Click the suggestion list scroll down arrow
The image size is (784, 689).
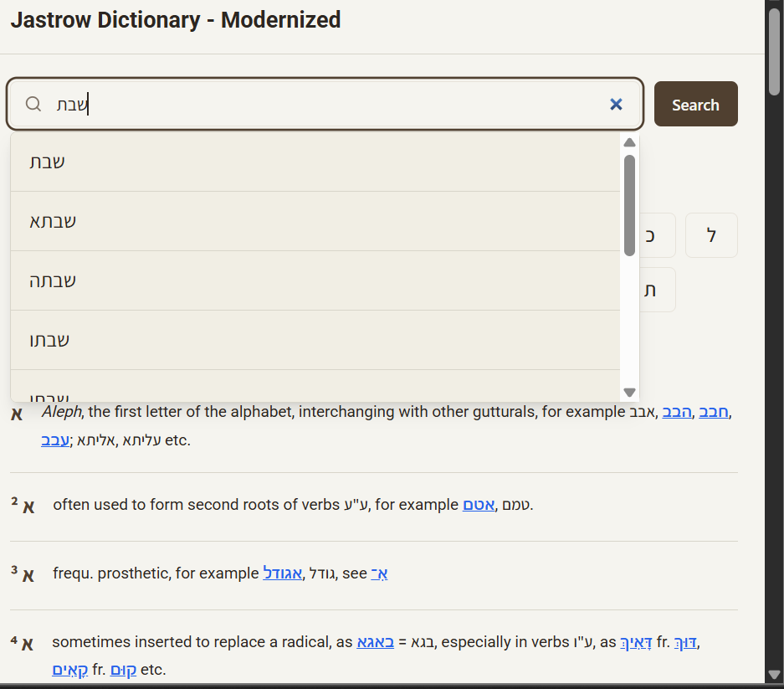629,393
